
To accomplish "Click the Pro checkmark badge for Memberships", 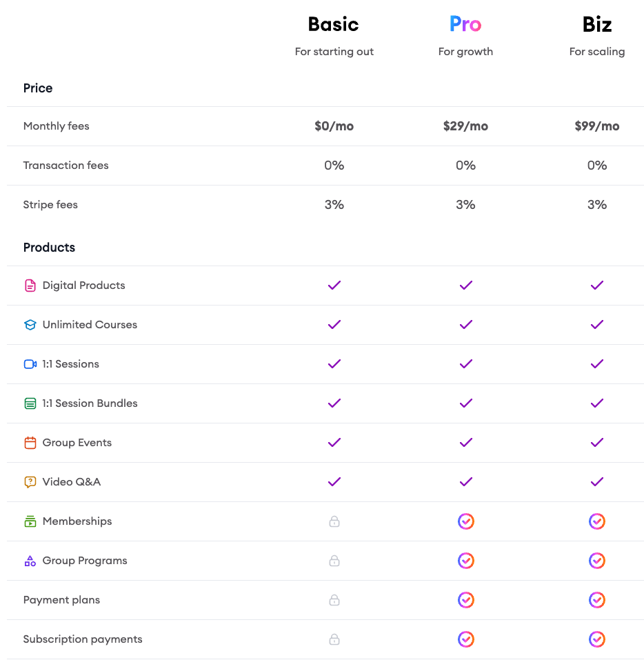I will pos(466,521).
